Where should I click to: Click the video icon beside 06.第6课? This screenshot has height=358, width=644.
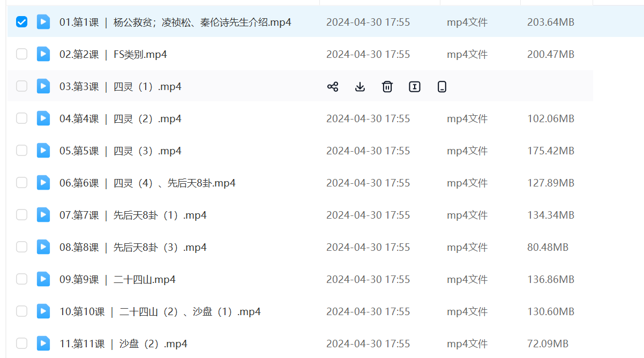pyautogui.click(x=43, y=183)
